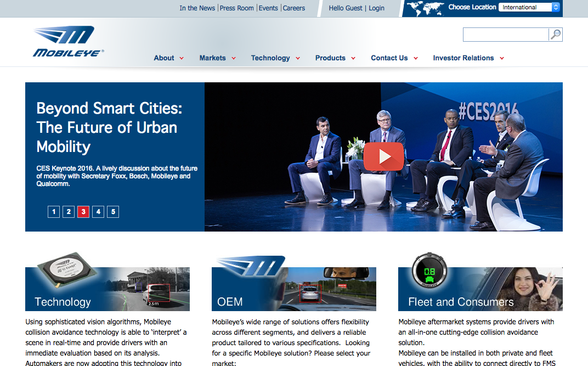Open the Fleet and Consumers banner
The image size is (588, 366).
tap(480, 289)
